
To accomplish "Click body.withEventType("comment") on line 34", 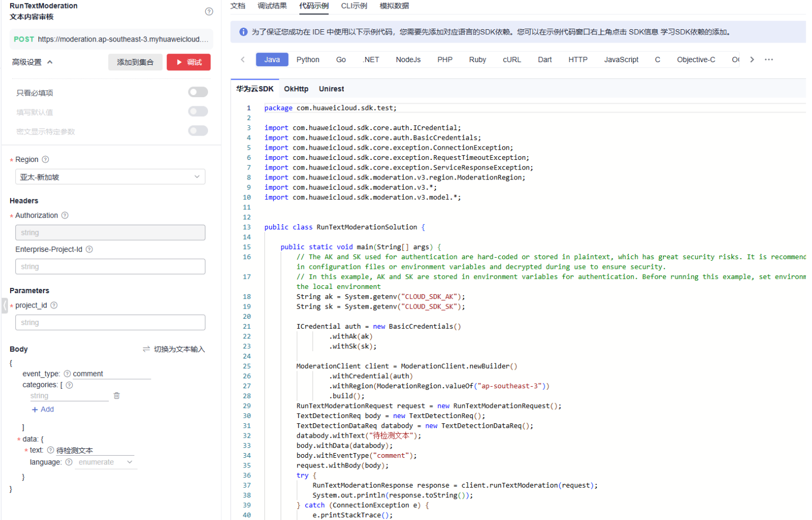I will point(357,456).
